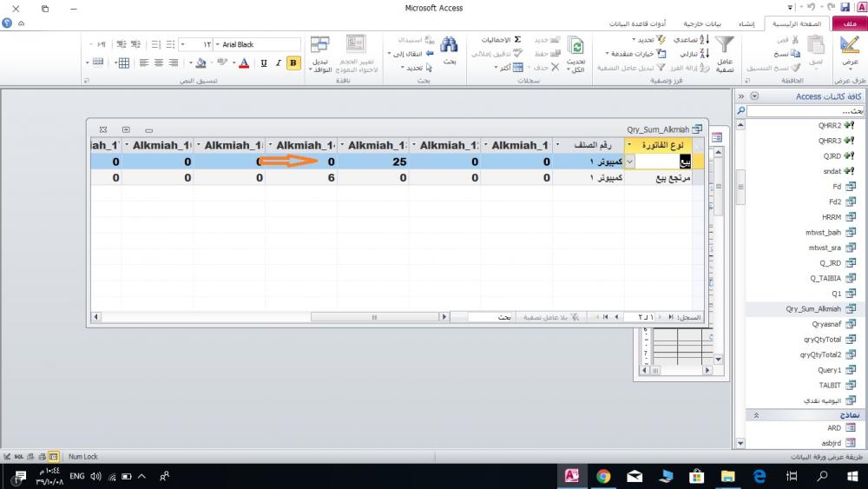Collapse the نماذج forms group
The height and width of the screenshot is (489, 868).
coord(756,415)
